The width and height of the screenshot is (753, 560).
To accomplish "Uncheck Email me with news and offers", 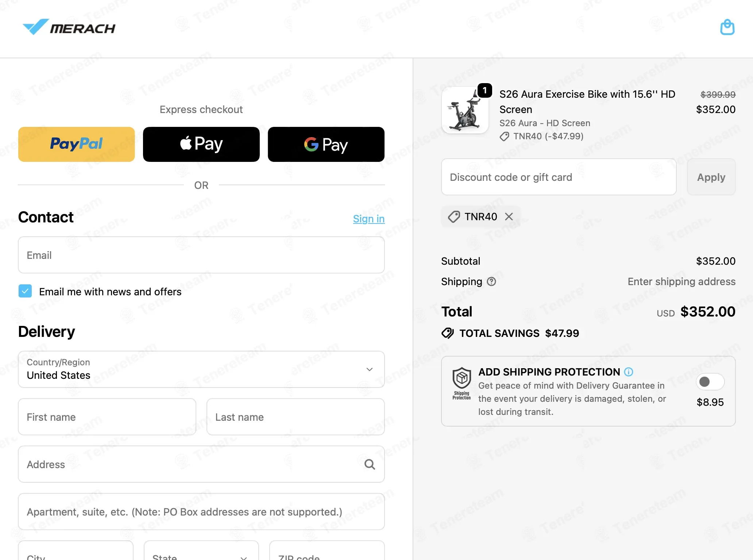I will coord(25,291).
